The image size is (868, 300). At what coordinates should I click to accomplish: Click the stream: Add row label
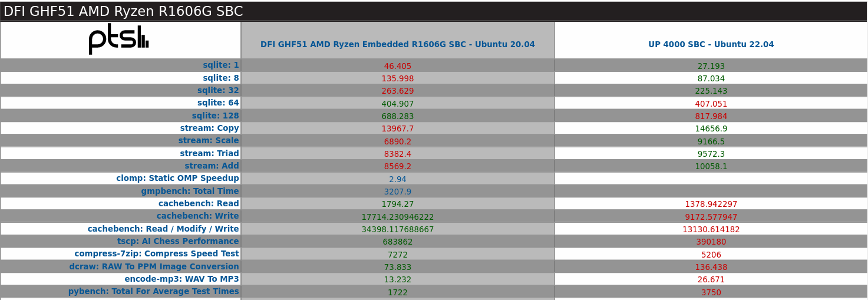(212, 166)
